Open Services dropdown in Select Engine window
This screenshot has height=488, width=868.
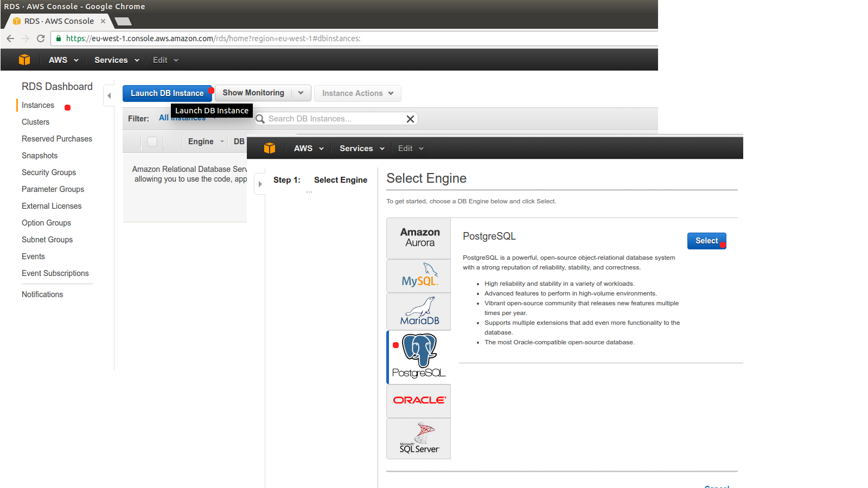[x=362, y=149]
